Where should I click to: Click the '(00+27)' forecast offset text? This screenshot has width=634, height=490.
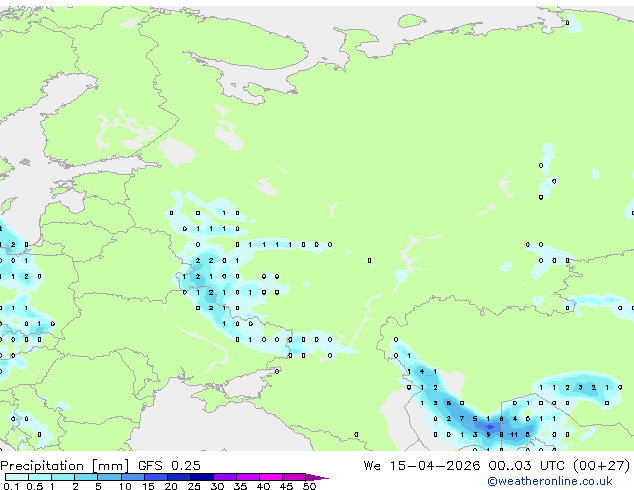pos(602,466)
